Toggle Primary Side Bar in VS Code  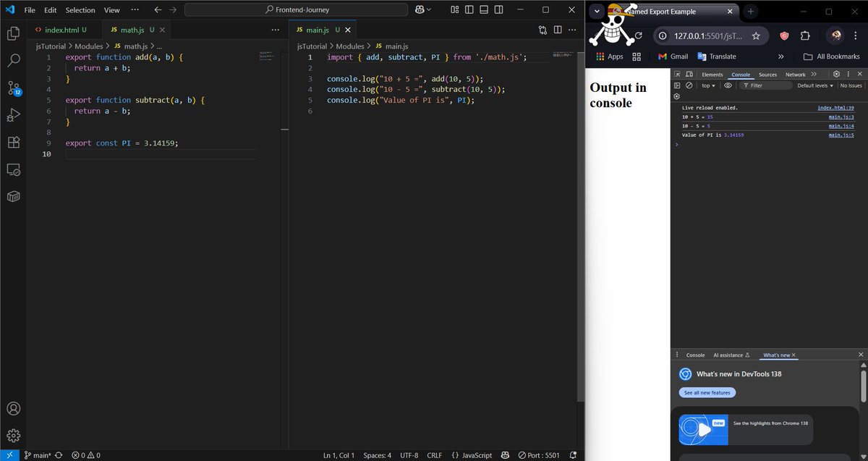click(x=469, y=10)
